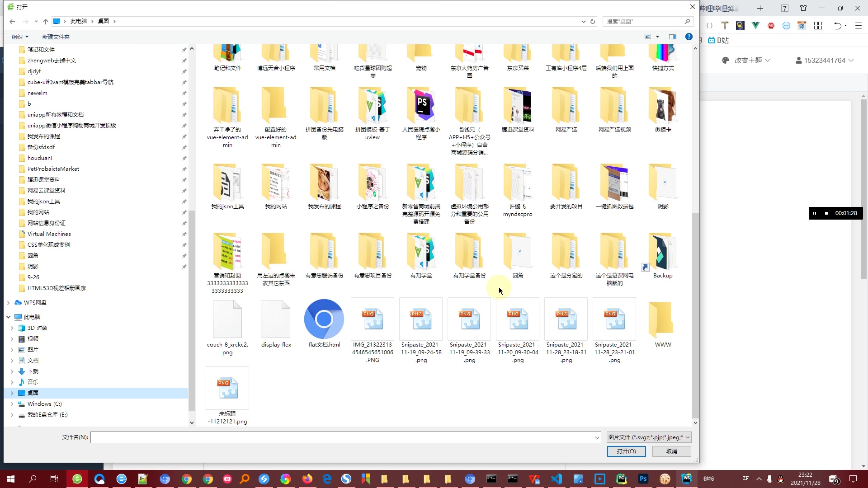
Task: Open the view options dropdown arrow
Action: [x=657, y=37]
